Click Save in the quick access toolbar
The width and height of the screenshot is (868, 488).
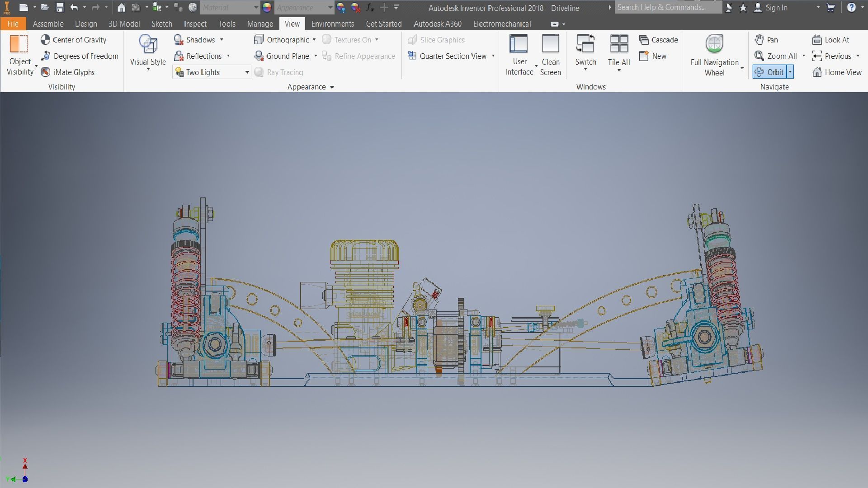pos(60,7)
